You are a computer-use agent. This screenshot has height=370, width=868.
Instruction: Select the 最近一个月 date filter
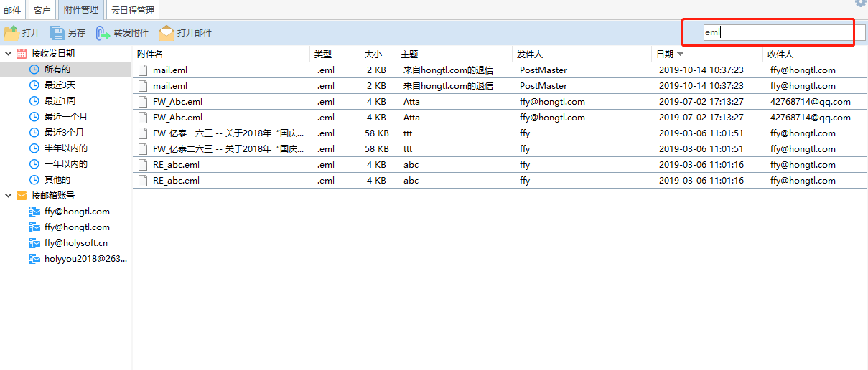pos(65,117)
